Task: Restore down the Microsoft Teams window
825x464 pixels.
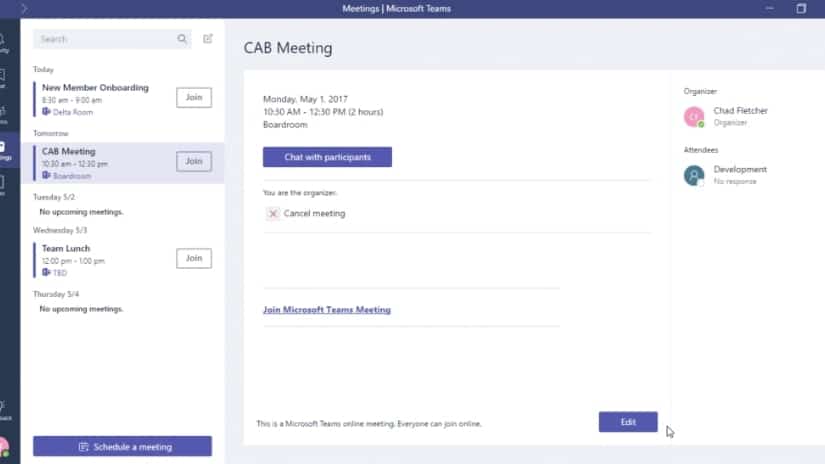Action: tap(801, 8)
